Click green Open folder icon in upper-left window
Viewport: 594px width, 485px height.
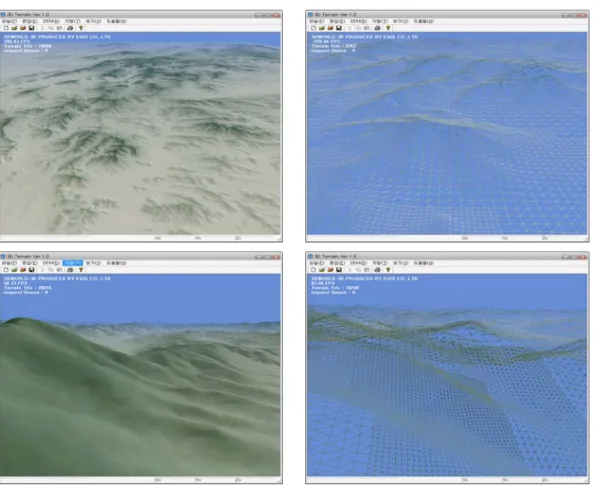click(14, 28)
